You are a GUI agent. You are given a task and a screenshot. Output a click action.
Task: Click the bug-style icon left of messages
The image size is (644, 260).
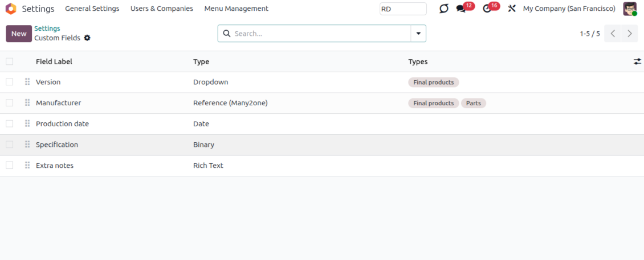point(444,9)
